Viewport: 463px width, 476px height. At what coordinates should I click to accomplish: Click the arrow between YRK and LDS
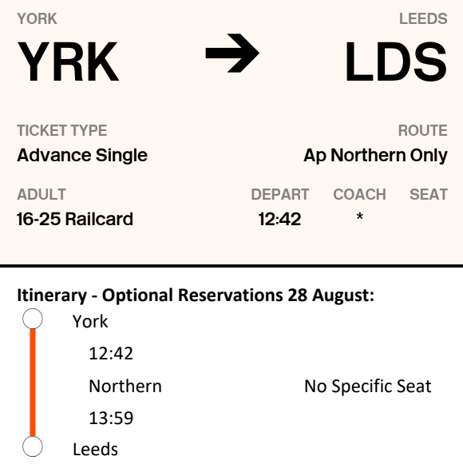232,54
